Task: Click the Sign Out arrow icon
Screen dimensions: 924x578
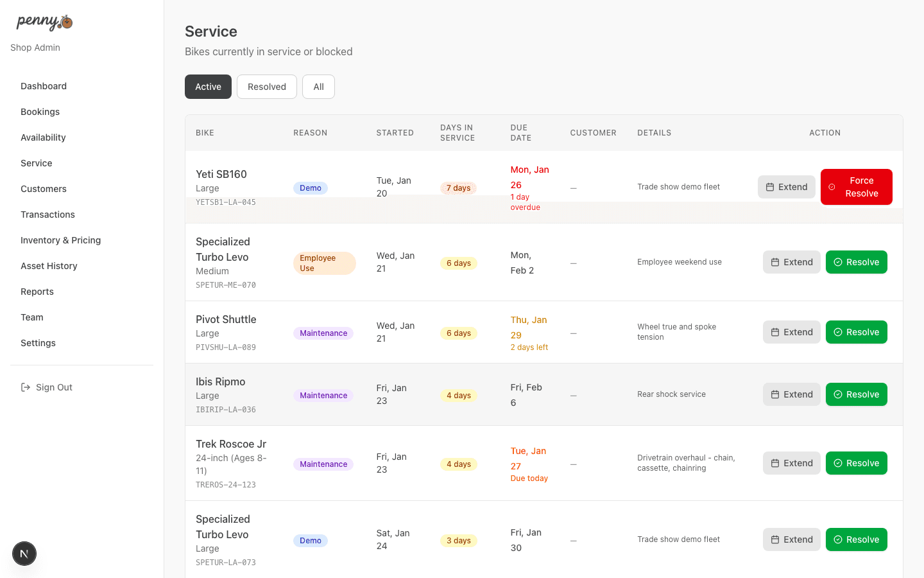Action: point(26,387)
